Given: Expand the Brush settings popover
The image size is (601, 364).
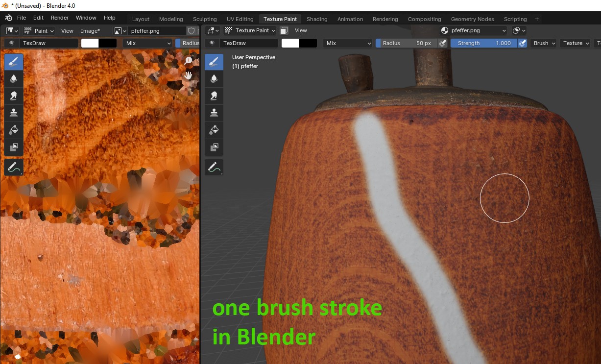Looking at the screenshot, I should (x=544, y=43).
